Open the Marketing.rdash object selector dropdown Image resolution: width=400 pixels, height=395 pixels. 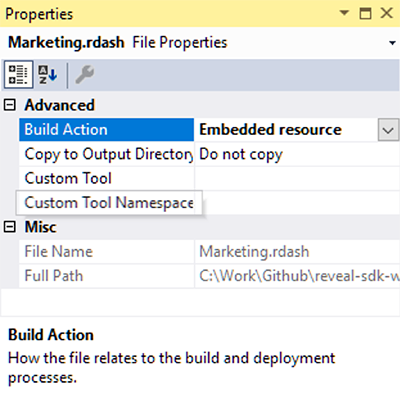tap(392, 43)
